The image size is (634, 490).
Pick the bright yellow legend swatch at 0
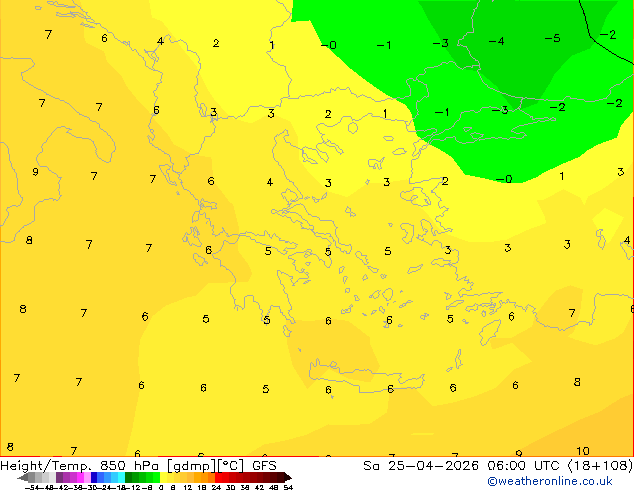[x=163, y=478]
